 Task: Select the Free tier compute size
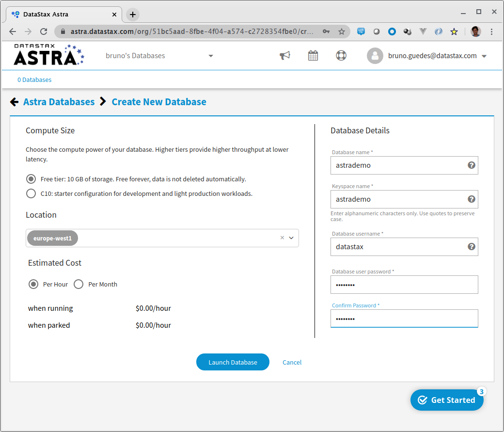click(x=31, y=179)
